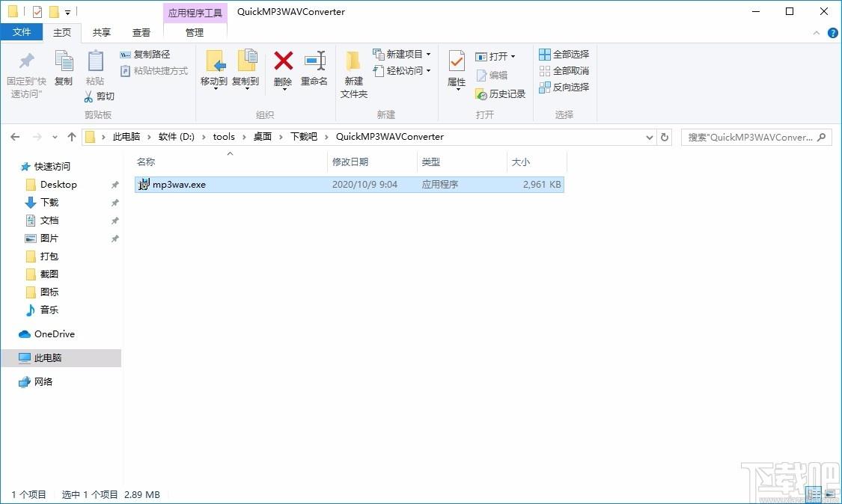
Task: Switch to the Home (主页) tab
Action: click(62, 32)
